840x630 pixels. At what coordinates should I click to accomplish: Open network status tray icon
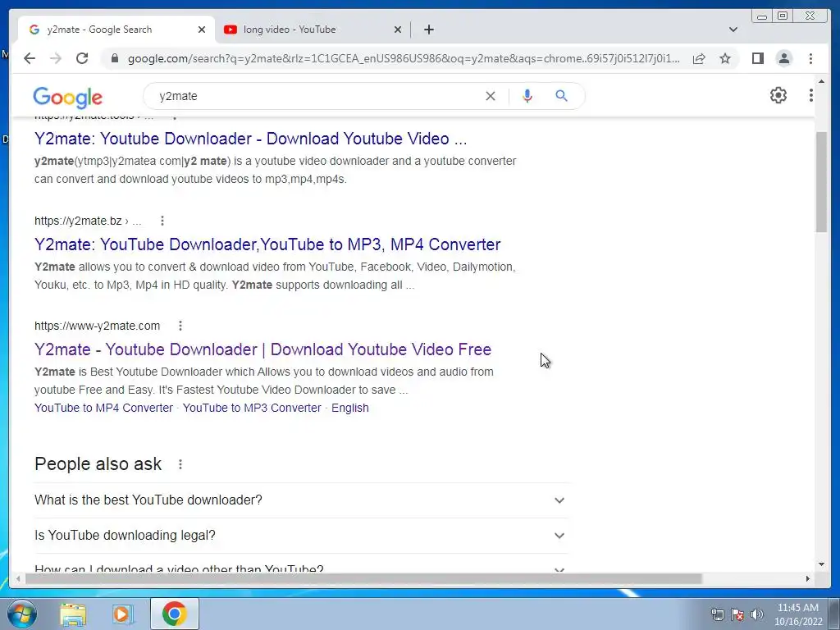pos(717,614)
